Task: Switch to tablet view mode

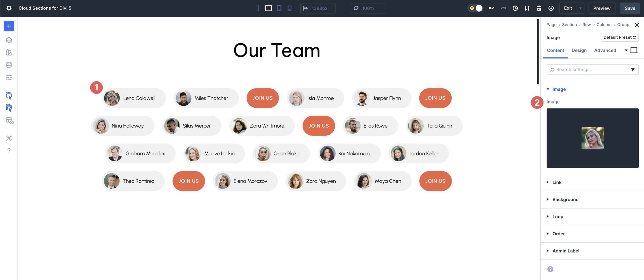Action: (279, 8)
